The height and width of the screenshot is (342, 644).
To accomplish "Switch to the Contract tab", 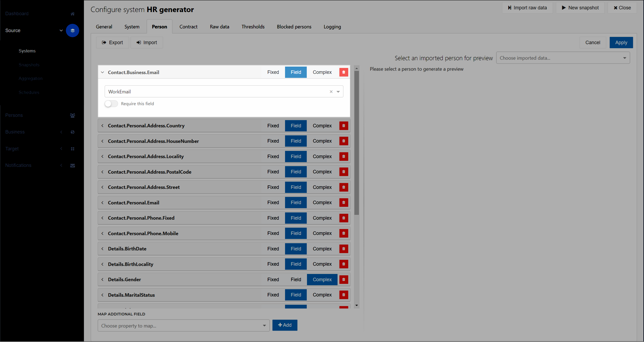I will tap(188, 27).
